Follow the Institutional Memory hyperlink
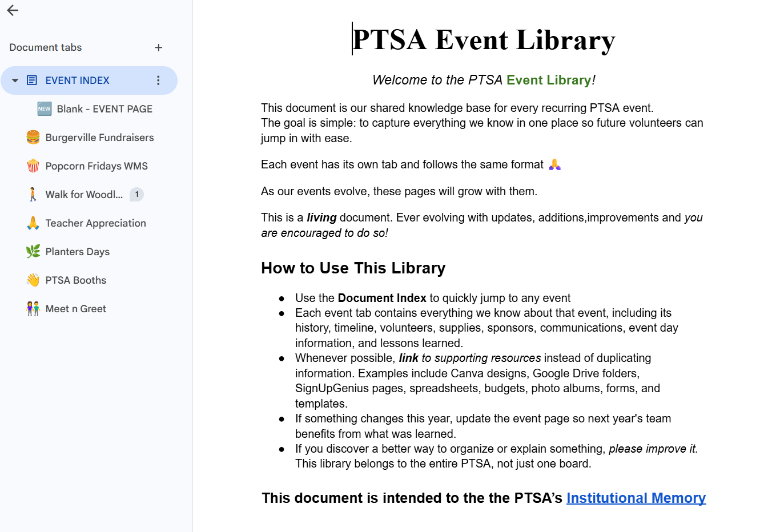The height and width of the screenshot is (532, 772). coord(636,498)
